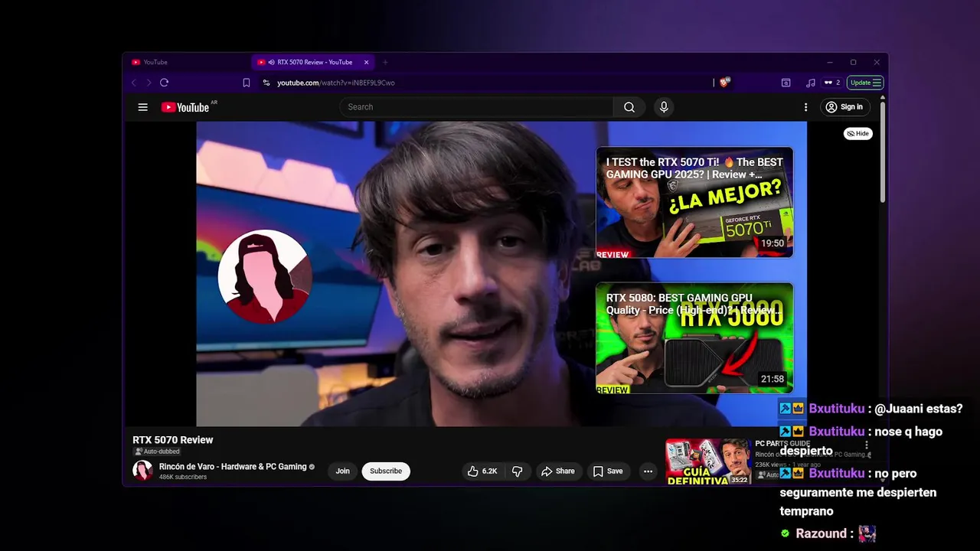Dislike the video
This screenshot has width=980, height=551.
point(518,471)
